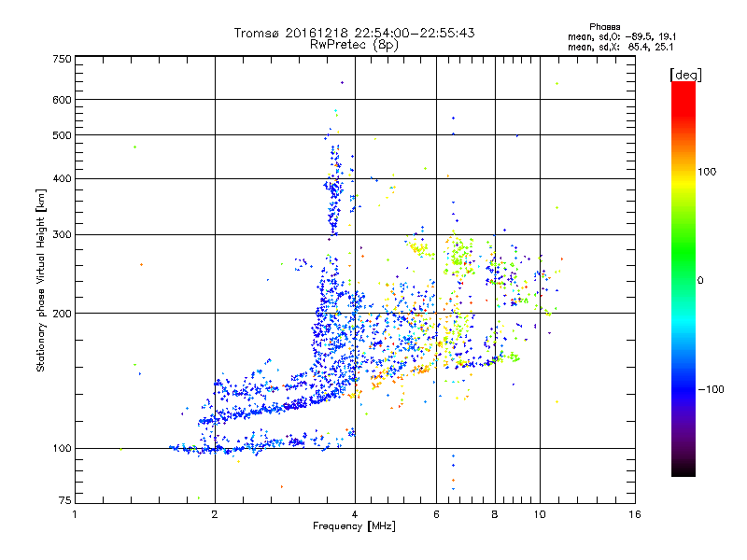
Task: Click the x-axis tick label '6'
Action: [x=436, y=514]
